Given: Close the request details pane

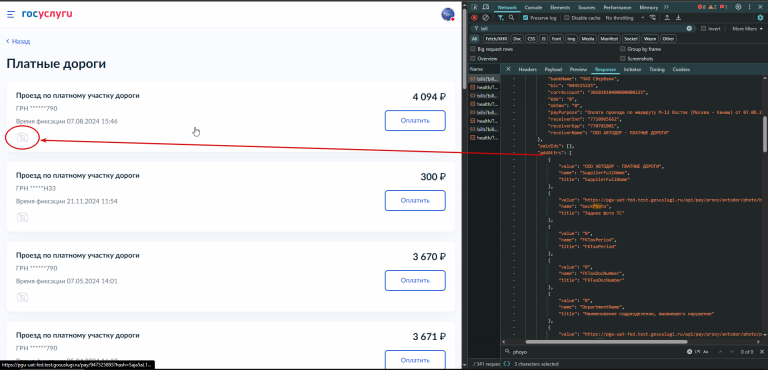Looking at the screenshot, I should pyautogui.click(x=508, y=69).
